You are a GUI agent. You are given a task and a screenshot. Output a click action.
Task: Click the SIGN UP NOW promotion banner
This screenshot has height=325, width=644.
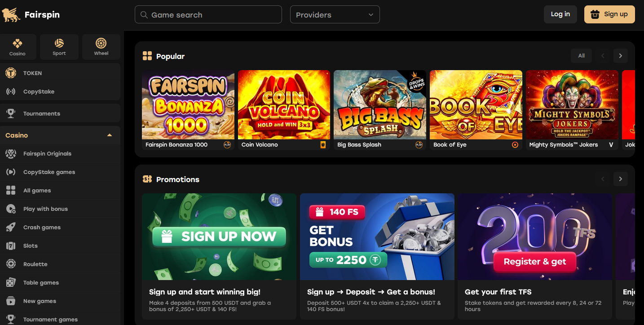click(219, 237)
